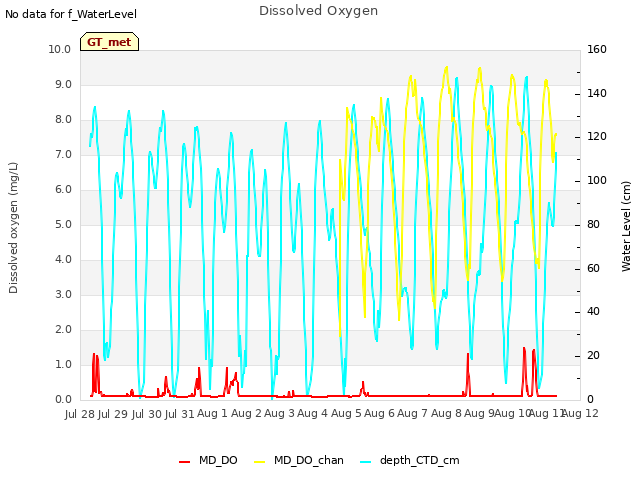
Task: Click the 140 right axis value
Action: [x=597, y=93]
